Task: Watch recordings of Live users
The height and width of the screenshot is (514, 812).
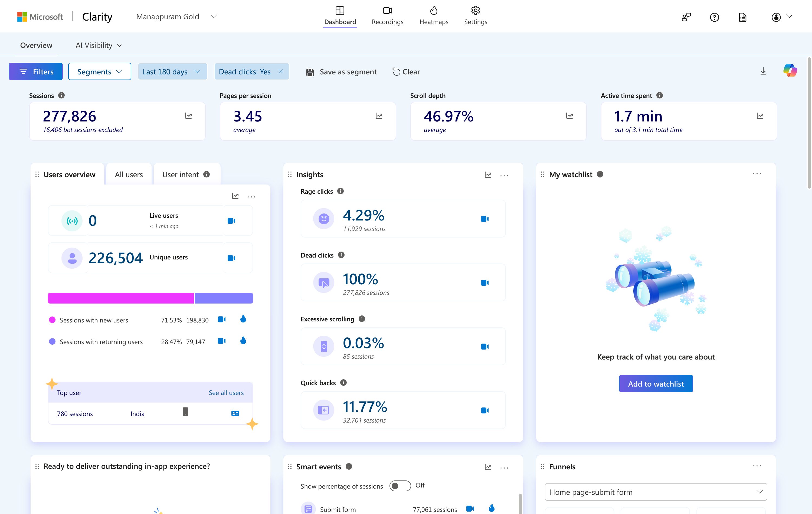Action: pos(231,221)
